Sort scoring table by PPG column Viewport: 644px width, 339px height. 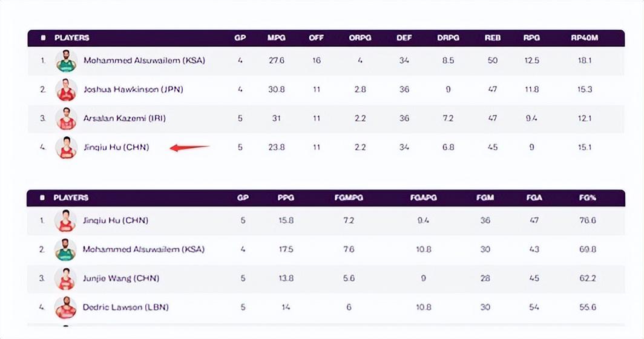(x=286, y=198)
